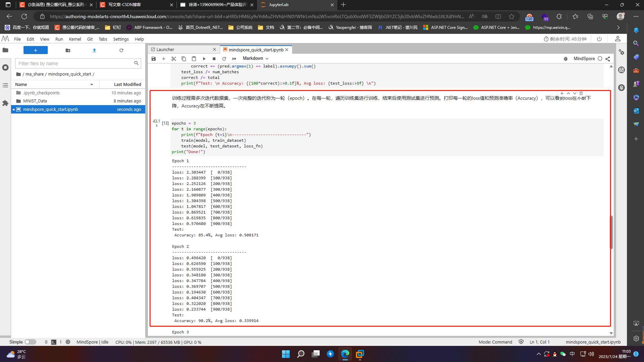The height and width of the screenshot is (362, 644).
Task: Add this page to browser favorites star
Action: coord(512,16)
